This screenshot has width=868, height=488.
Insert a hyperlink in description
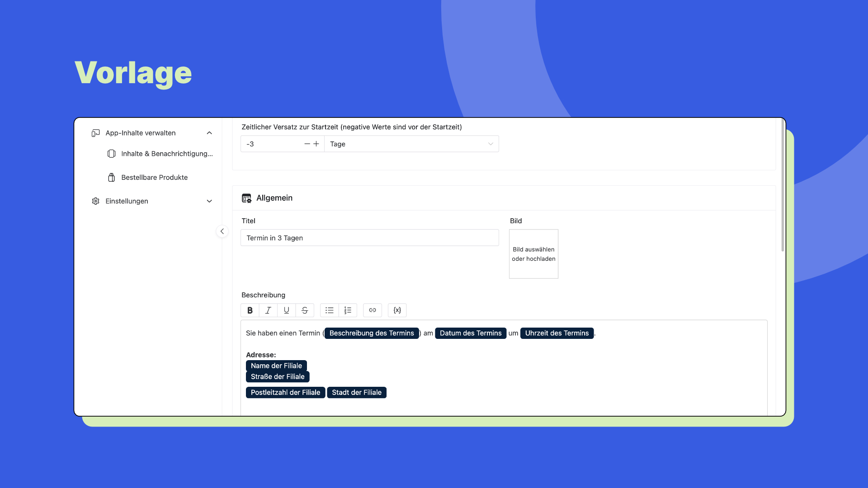tap(373, 310)
